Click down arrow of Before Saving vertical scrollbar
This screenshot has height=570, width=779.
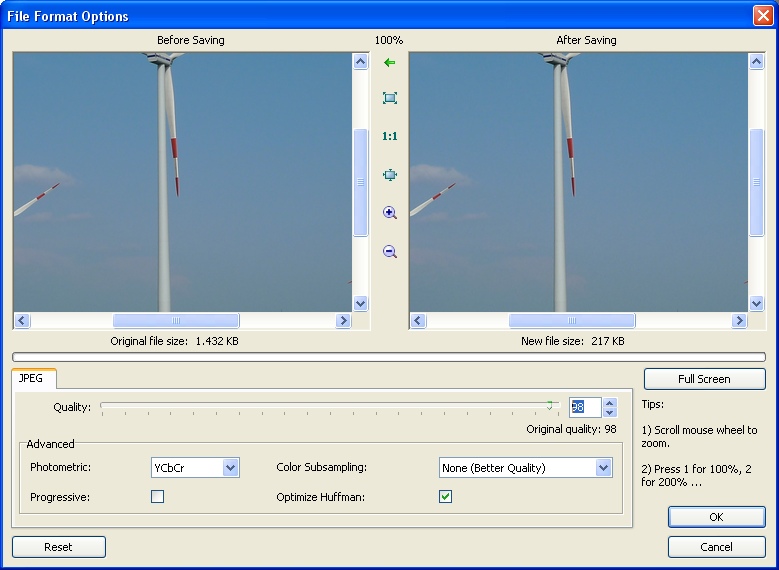point(360,303)
